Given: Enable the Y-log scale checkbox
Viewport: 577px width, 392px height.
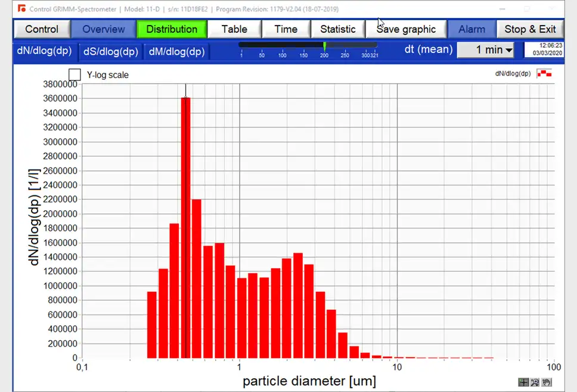Looking at the screenshot, I should pyautogui.click(x=75, y=74).
